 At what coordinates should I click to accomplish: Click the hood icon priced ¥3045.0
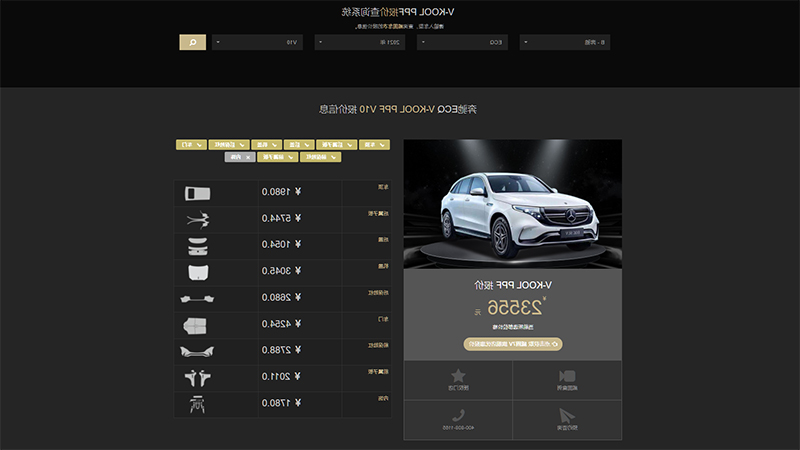[x=198, y=272]
